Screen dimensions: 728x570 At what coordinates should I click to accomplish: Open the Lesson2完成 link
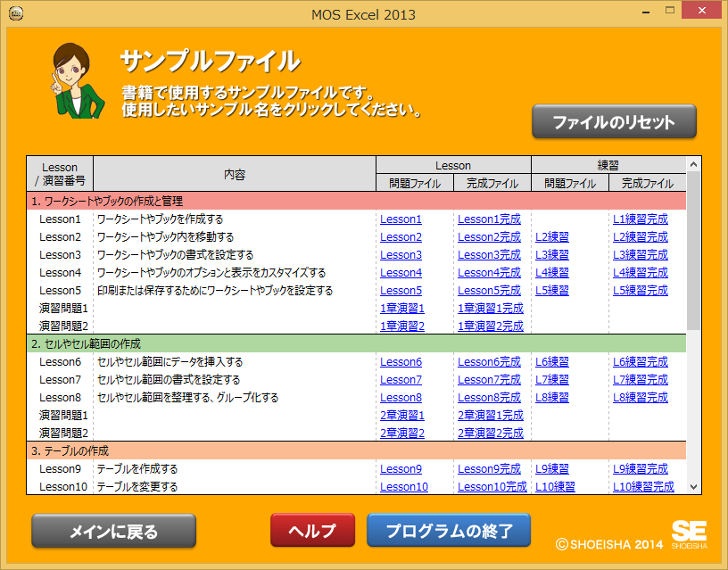coord(489,236)
